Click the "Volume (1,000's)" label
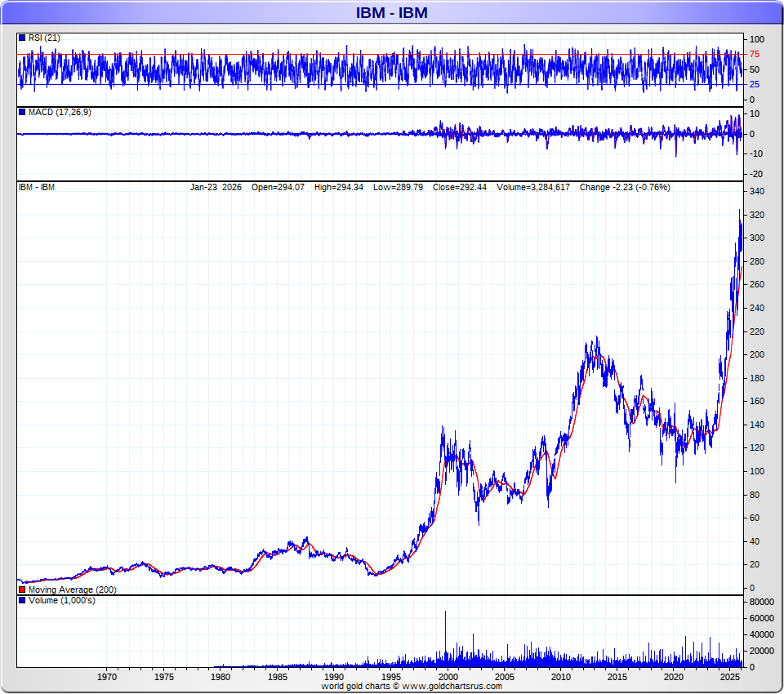The width and height of the screenshot is (784, 694). (x=61, y=600)
